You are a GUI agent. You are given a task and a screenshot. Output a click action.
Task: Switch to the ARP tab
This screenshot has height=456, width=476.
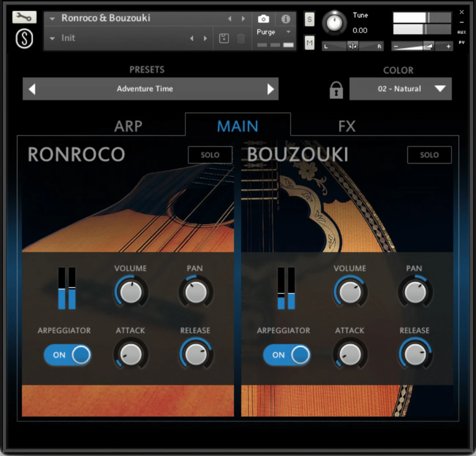click(x=128, y=126)
